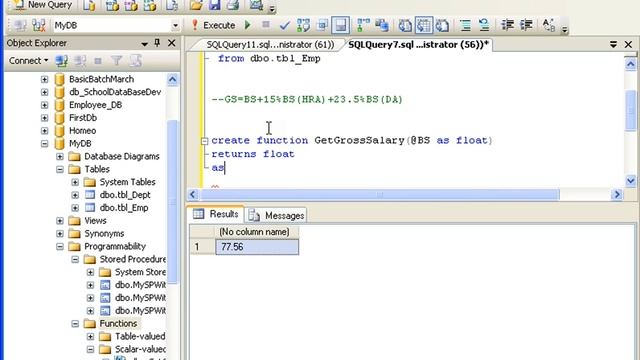Viewport: 640px width, 360px height.
Task: Select the FirstDb database
Action: click(83, 118)
